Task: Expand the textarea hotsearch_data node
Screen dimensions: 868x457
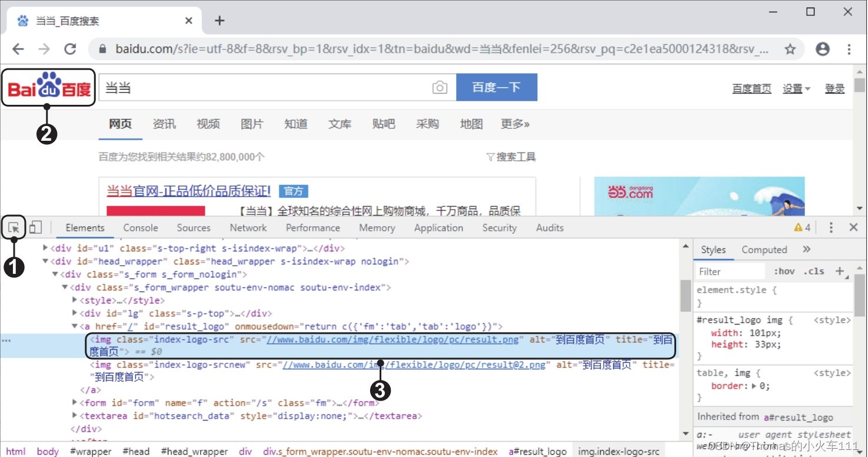Action: [x=75, y=416]
